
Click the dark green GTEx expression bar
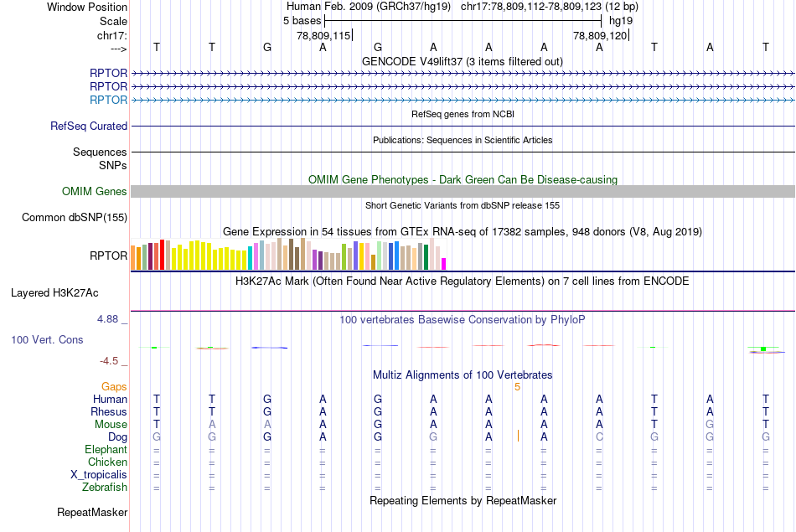tap(426, 257)
